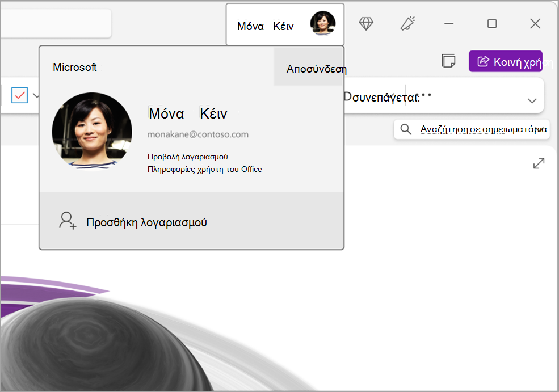
Task: Expand the tag dropdown arrow next to checkbox
Action: tap(35, 95)
